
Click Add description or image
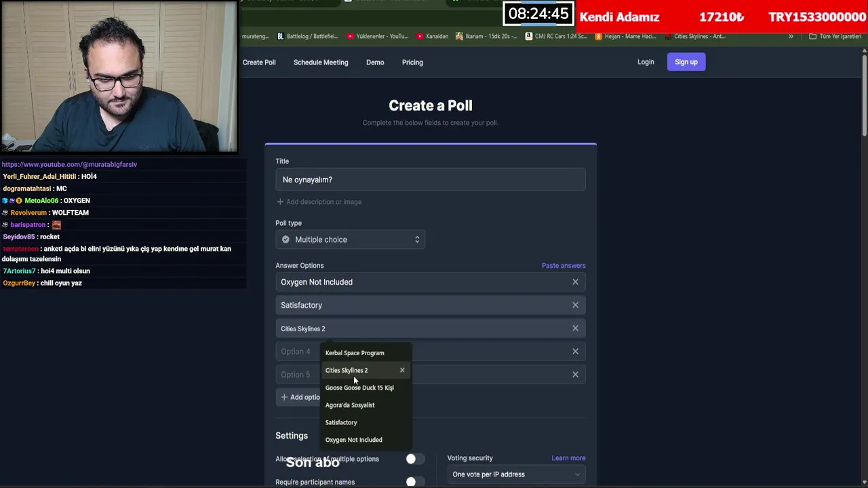click(x=319, y=202)
